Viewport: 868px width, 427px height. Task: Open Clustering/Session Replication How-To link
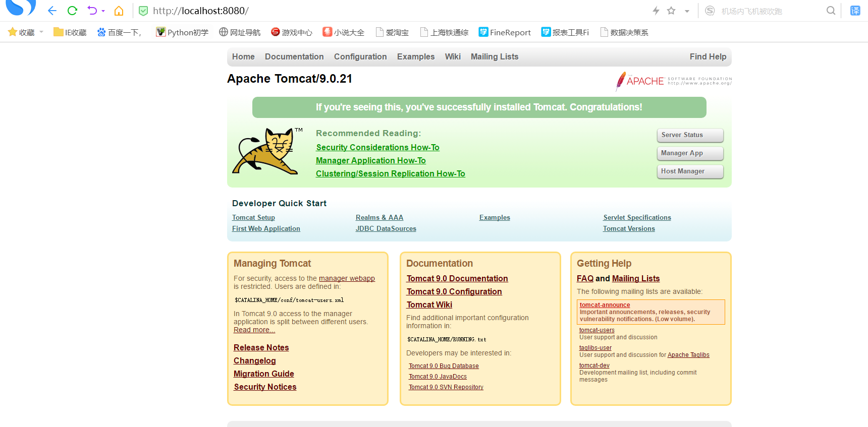pyautogui.click(x=391, y=173)
